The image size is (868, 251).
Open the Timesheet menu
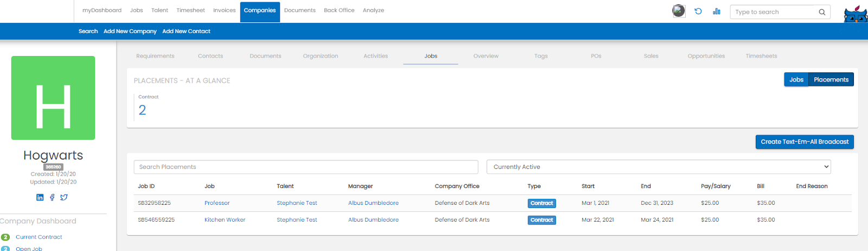pyautogui.click(x=190, y=10)
